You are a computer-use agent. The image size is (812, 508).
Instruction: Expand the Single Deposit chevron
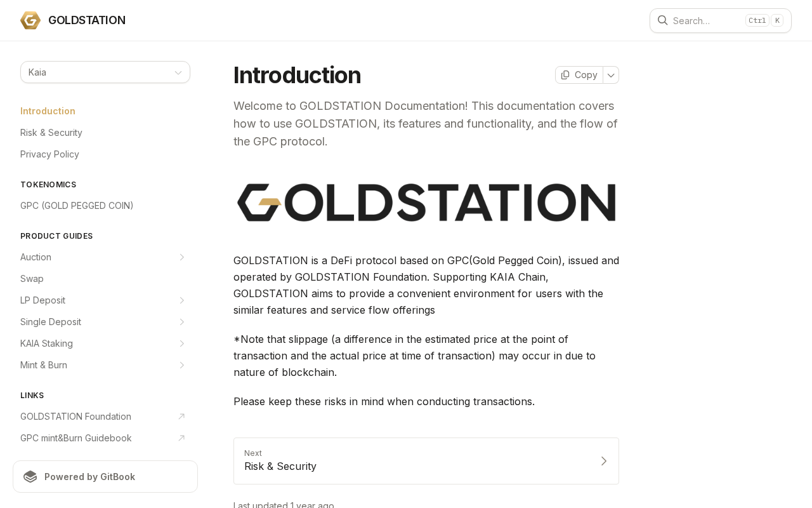[181, 322]
